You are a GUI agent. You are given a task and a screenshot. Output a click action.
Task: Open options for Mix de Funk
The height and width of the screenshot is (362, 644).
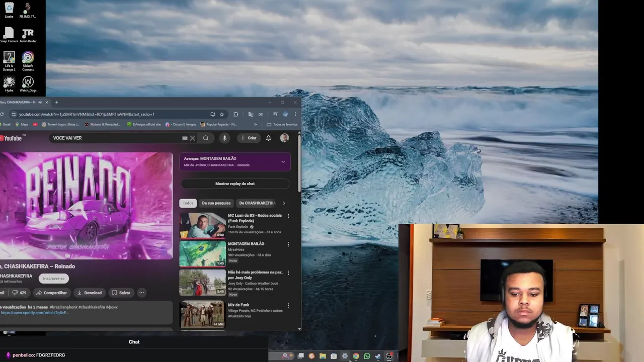[x=288, y=305]
